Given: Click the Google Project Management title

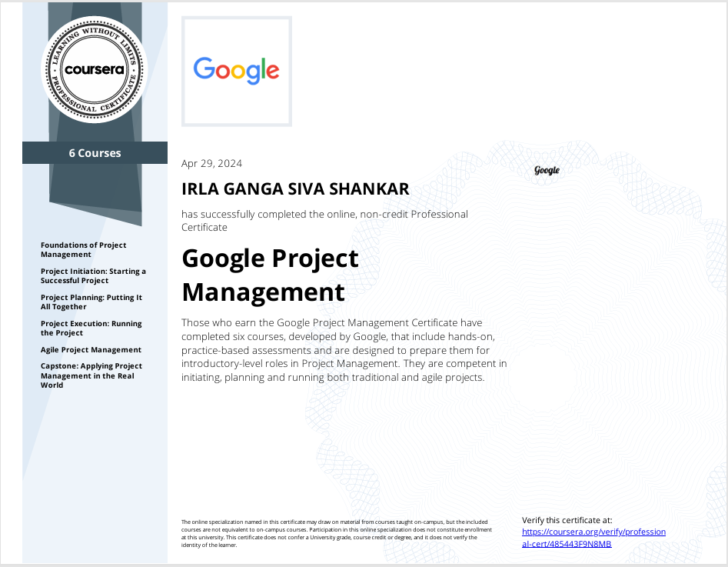Looking at the screenshot, I should [270, 275].
